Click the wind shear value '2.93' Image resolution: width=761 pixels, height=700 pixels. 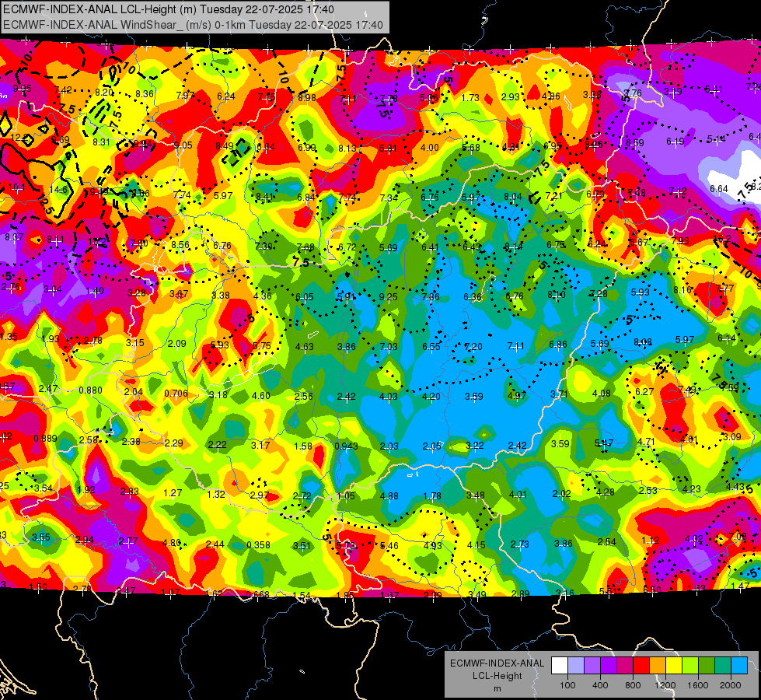pos(511,97)
